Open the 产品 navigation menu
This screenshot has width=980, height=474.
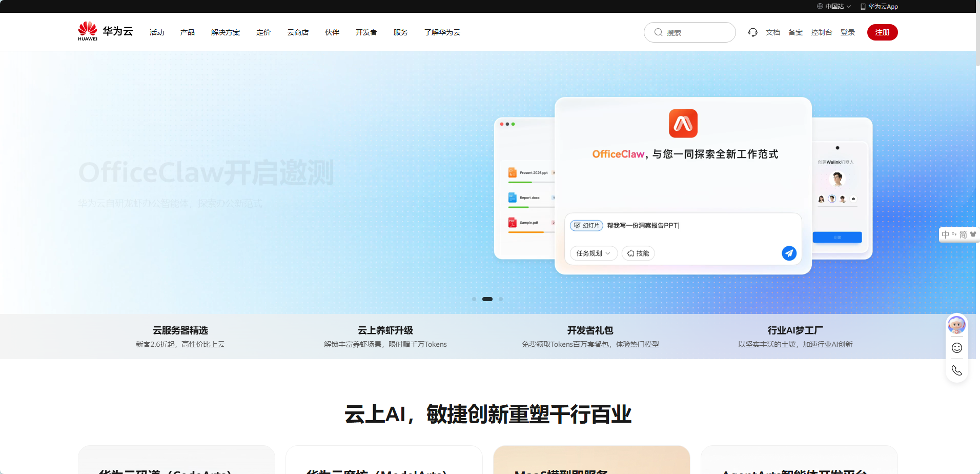pyautogui.click(x=188, y=32)
